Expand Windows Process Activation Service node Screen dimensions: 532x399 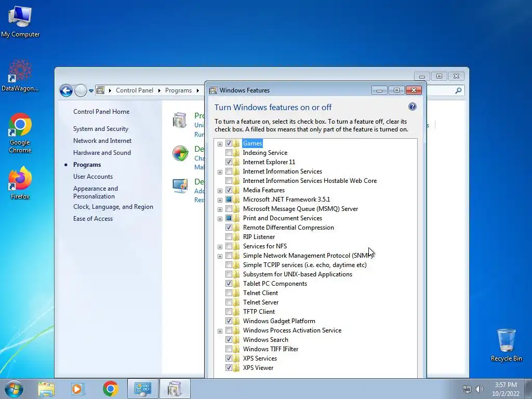click(x=220, y=331)
